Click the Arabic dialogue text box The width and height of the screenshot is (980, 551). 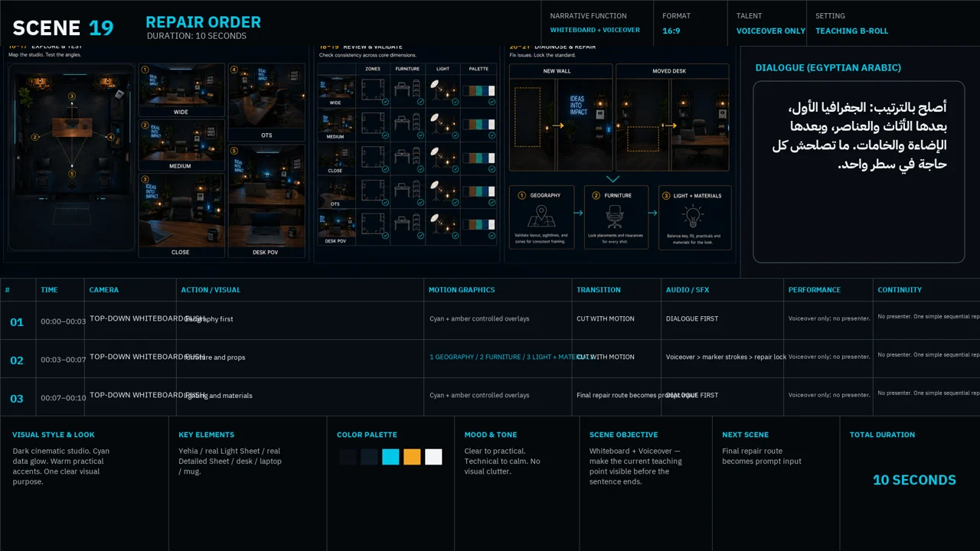[x=858, y=171]
